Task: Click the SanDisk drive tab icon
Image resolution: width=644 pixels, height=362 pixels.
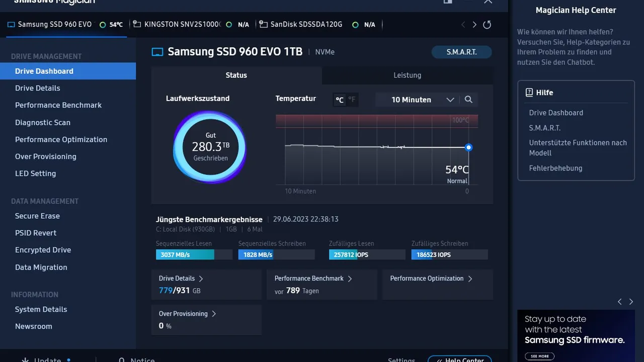Action: 263,24
